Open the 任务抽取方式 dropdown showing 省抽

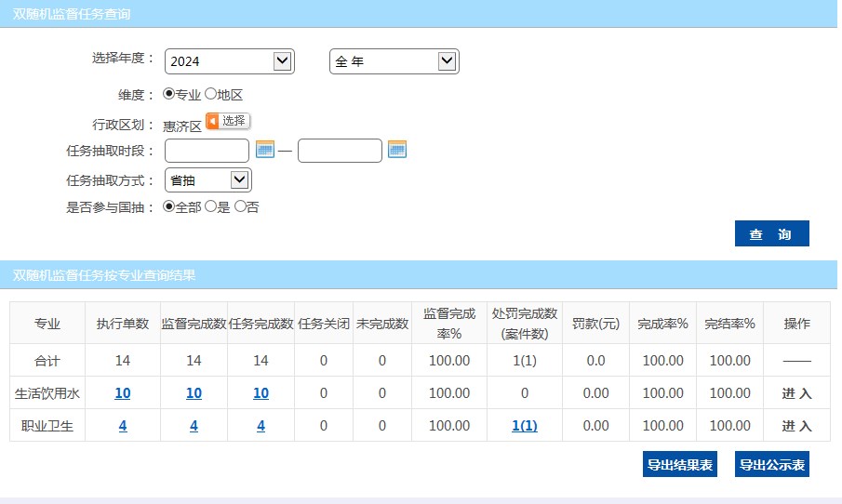point(207,180)
